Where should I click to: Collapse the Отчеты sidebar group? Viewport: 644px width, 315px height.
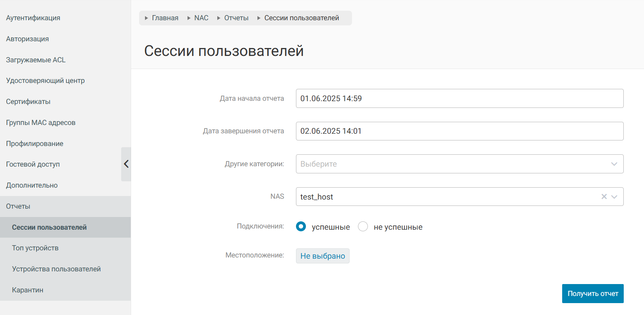(x=18, y=206)
